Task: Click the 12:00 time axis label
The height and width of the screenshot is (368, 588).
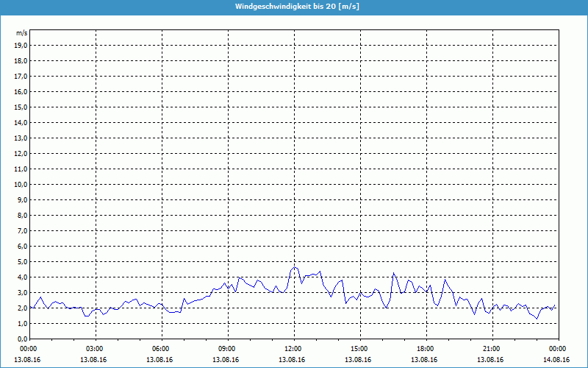Action: click(x=293, y=349)
